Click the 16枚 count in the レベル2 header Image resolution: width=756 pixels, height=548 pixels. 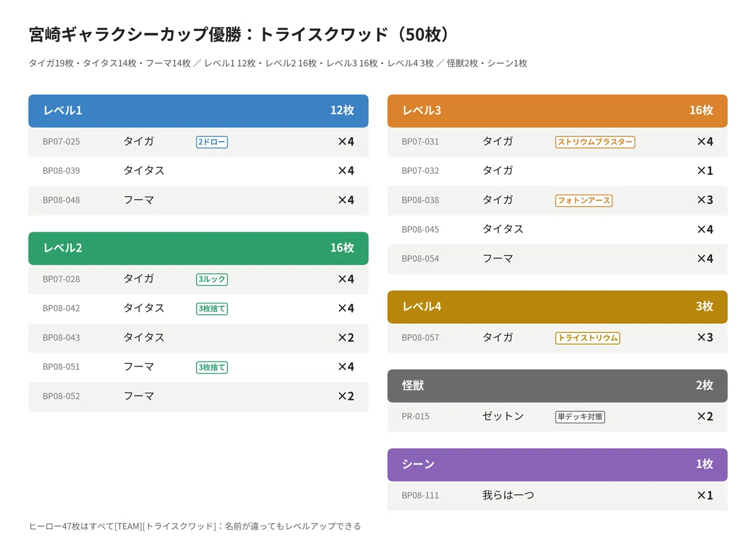point(342,248)
